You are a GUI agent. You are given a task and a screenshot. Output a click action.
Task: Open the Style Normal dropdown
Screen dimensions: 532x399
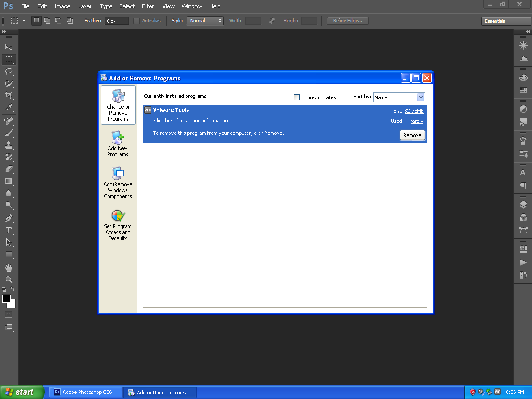(x=205, y=21)
